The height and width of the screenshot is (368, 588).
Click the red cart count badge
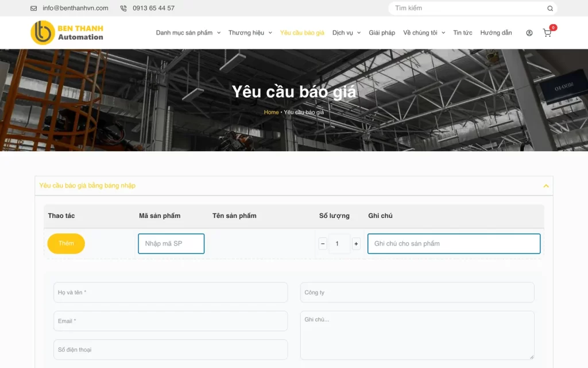553,28
